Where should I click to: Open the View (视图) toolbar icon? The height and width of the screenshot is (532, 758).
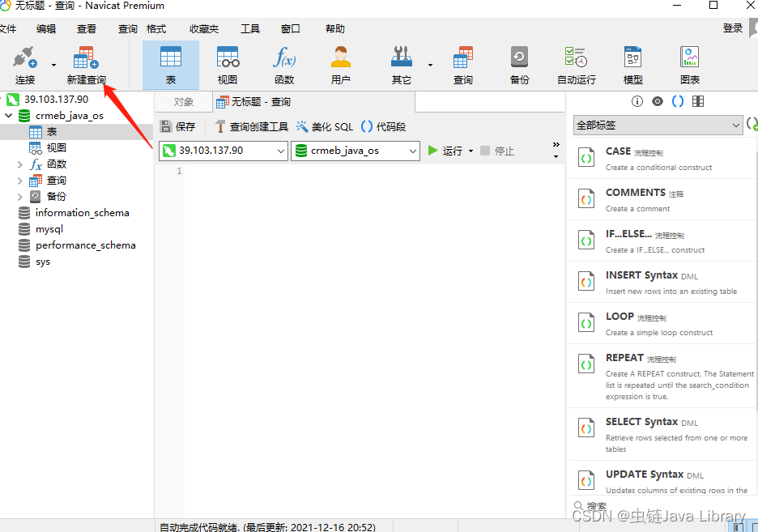coord(228,65)
